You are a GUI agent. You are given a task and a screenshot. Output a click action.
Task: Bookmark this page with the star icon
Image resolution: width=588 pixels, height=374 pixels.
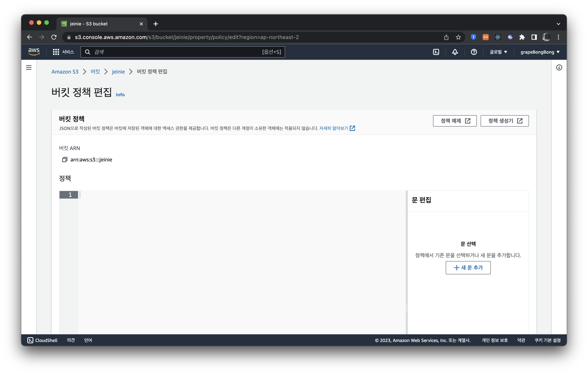click(458, 37)
